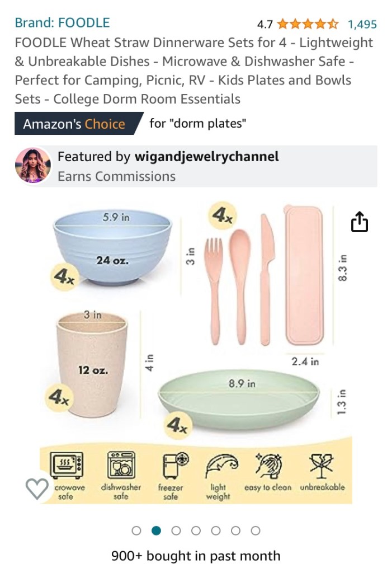Image resolution: width=392 pixels, height=573 pixels.
Task: Tap the blue 24 oz. bowl image
Action: coord(112,247)
